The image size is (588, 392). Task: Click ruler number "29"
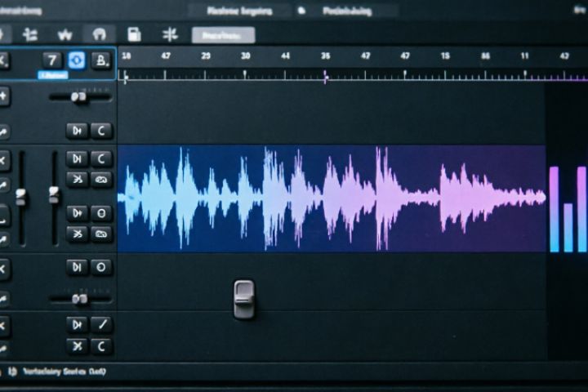pos(206,56)
